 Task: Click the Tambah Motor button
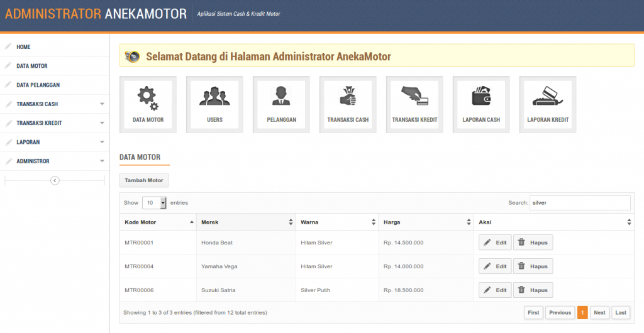[144, 180]
